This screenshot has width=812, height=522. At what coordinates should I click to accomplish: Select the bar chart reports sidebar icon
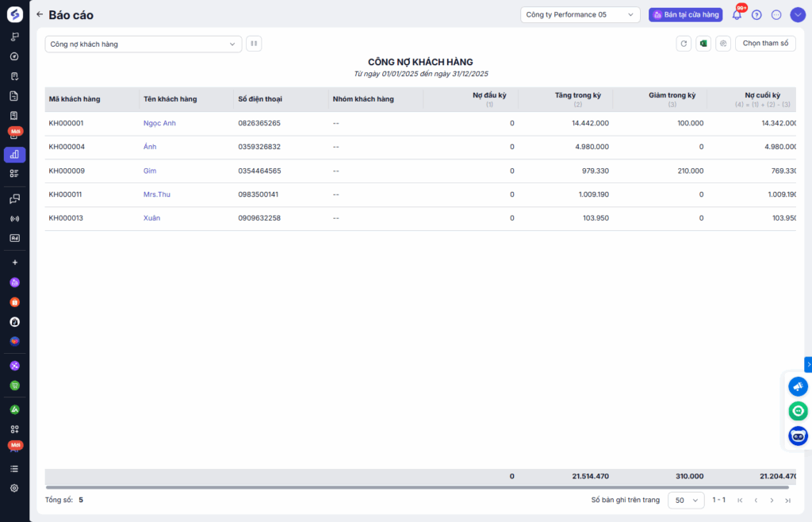pos(14,155)
